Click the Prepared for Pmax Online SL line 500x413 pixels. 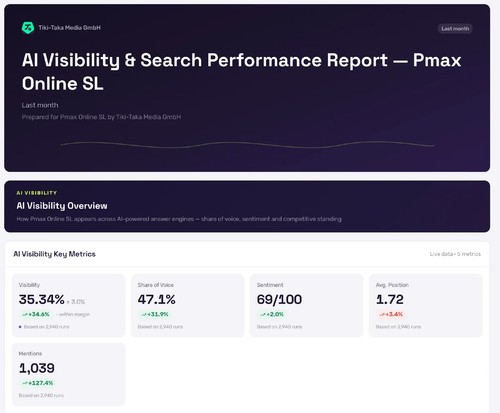click(101, 117)
